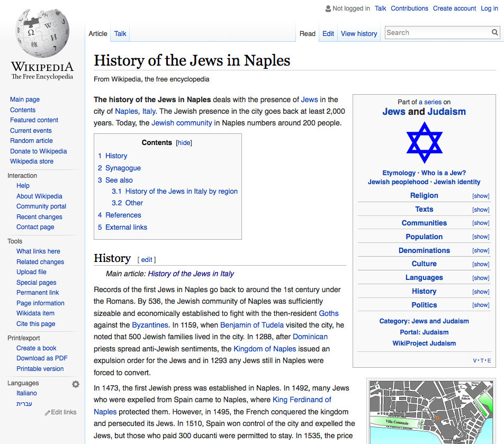504x444 pixels.
Task: Open the Hebrew language link
Action: [24, 404]
